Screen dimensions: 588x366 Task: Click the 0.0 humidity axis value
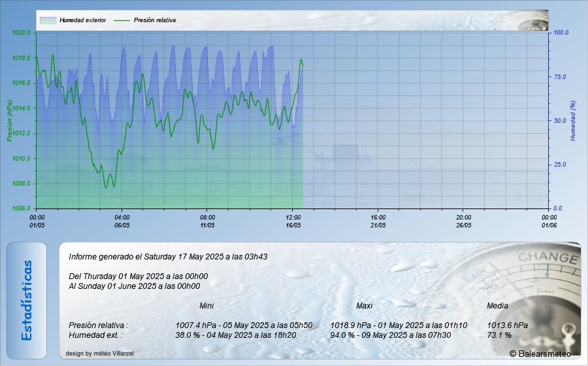point(559,208)
